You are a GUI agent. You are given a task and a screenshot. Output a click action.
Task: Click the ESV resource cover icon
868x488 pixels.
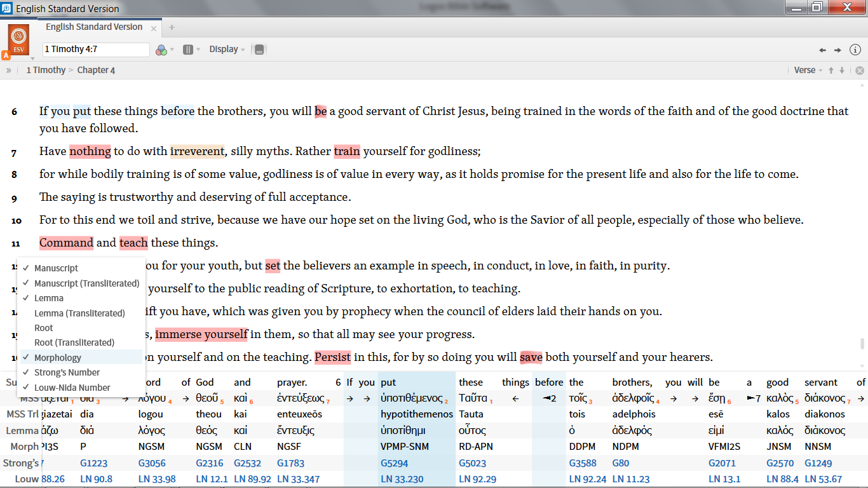point(18,39)
